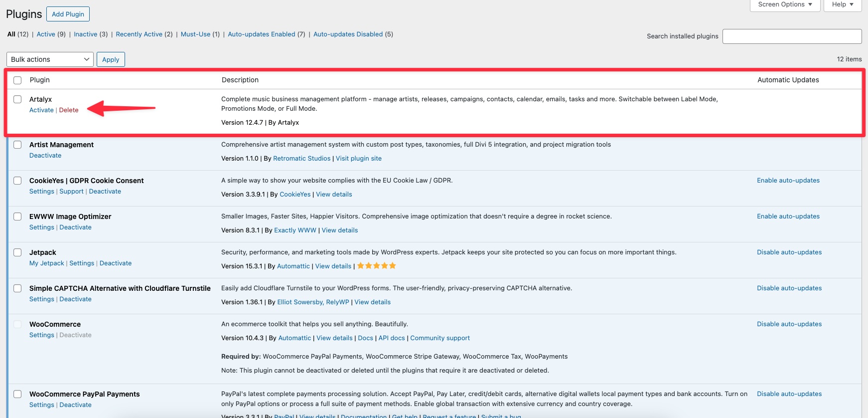Filter by Active plugins

pyautogui.click(x=46, y=34)
